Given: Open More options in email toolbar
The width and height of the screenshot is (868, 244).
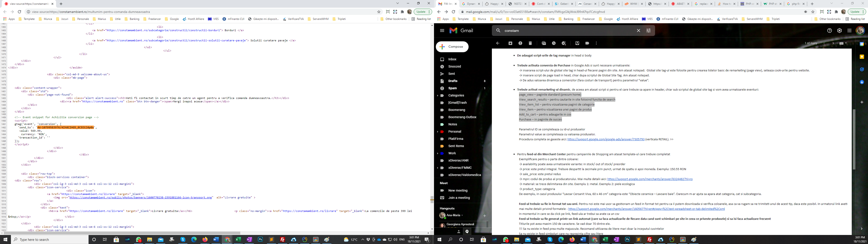Looking at the screenshot, I should [597, 43].
